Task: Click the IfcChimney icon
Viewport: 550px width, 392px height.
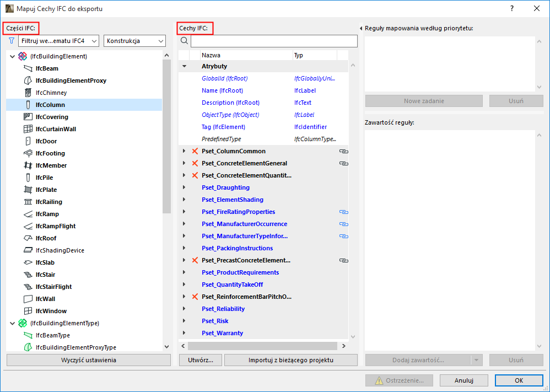Action: point(28,93)
